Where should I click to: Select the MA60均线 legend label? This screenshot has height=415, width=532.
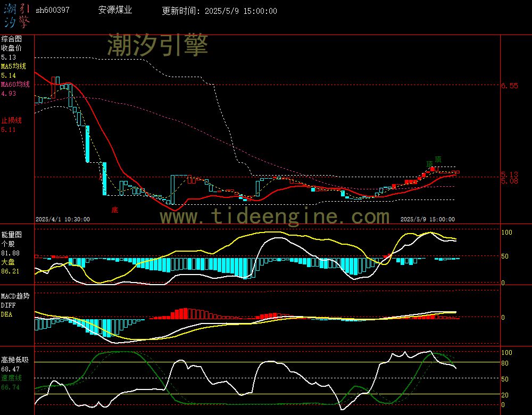pyautogui.click(x=15, y=84)
